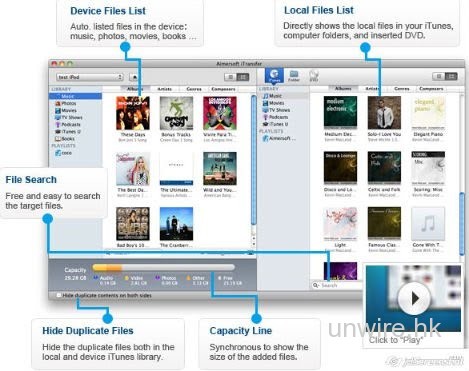
Task: Switch to Albums tab in device pane
Action: pyautogui.click(x=135, y=89)
